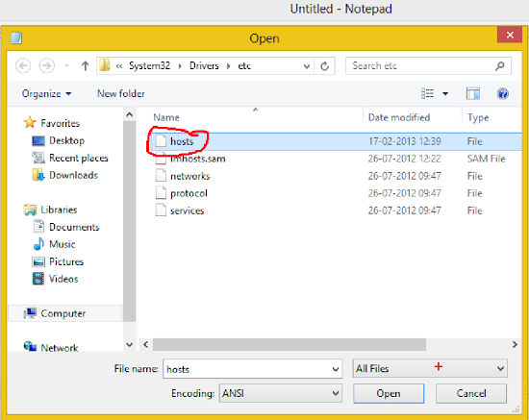Click the horizontal scrollbar thumb

click(290, 344)
